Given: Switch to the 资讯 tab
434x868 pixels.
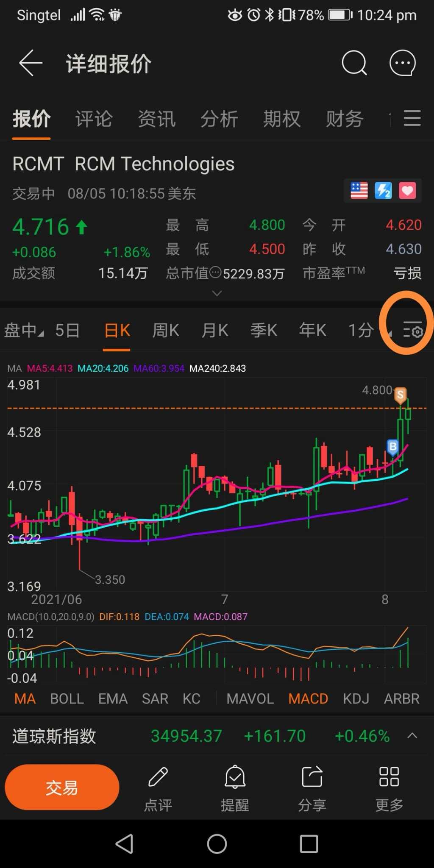Looking at the screenshot, I should [x=157, y=119].
